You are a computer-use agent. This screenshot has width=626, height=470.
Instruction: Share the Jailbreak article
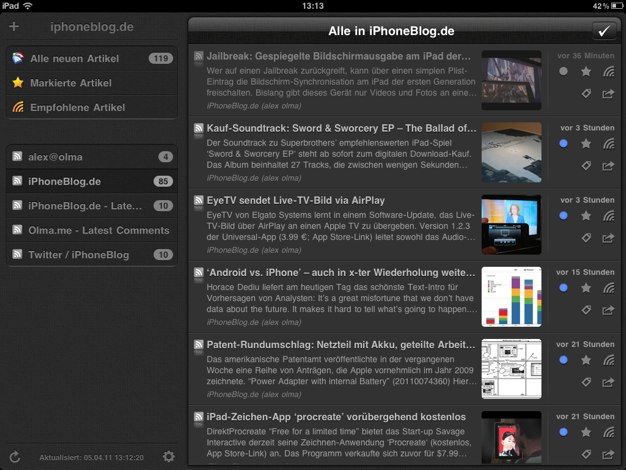coord(608,94)
